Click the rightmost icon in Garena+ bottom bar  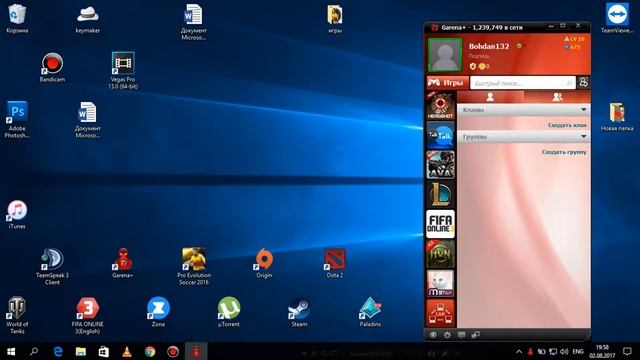tap(476, 335)
